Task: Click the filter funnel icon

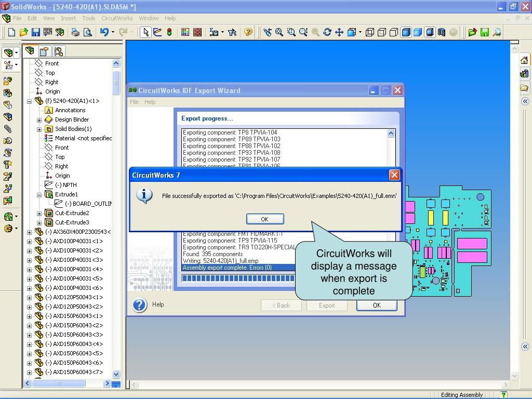Action: pos(232,32)
